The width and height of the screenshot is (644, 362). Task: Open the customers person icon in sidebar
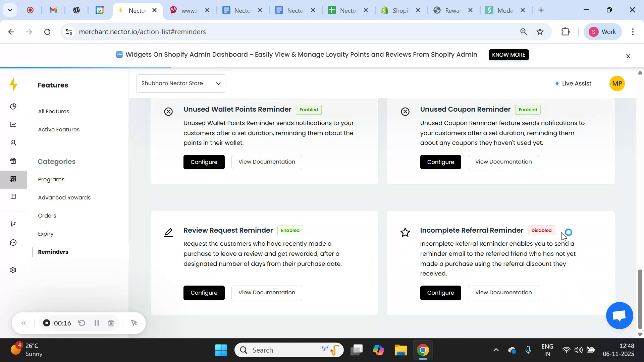(x=13, y=142)
